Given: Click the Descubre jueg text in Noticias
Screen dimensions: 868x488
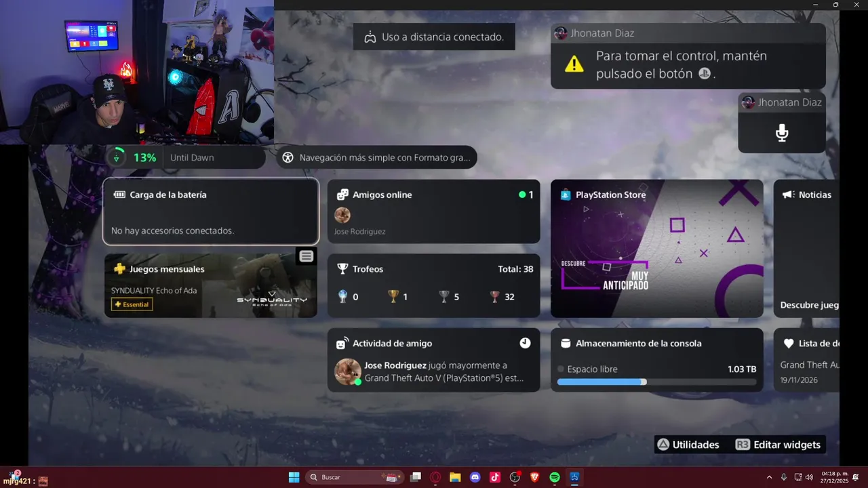Looking at the screenshot, I should pos(810,305).
